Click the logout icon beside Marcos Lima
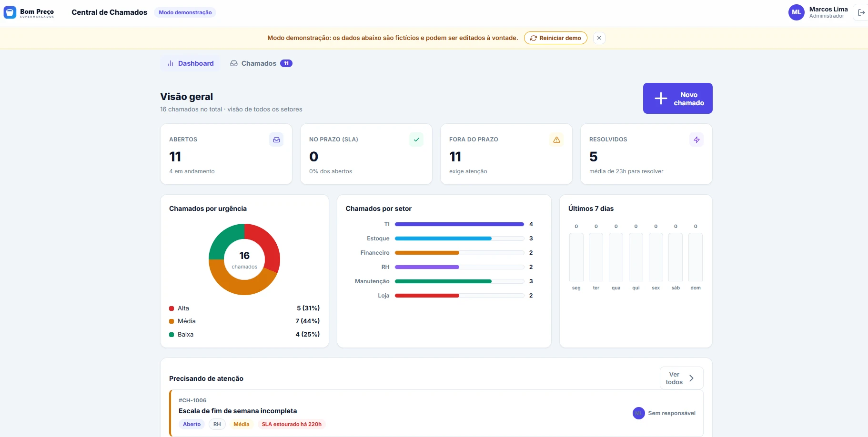This screenshot has height=437, width=868. tap(861, 13)
